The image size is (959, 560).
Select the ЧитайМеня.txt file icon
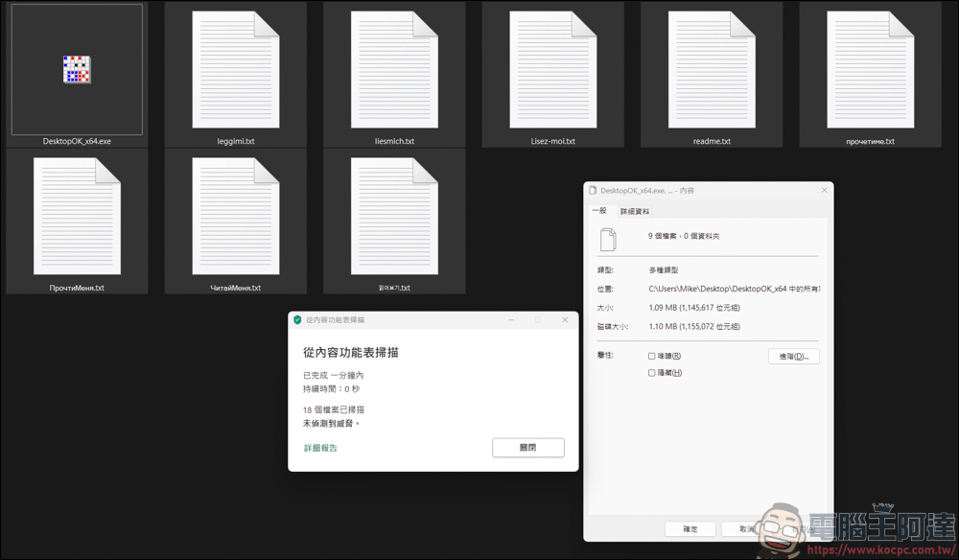(236, 217)
